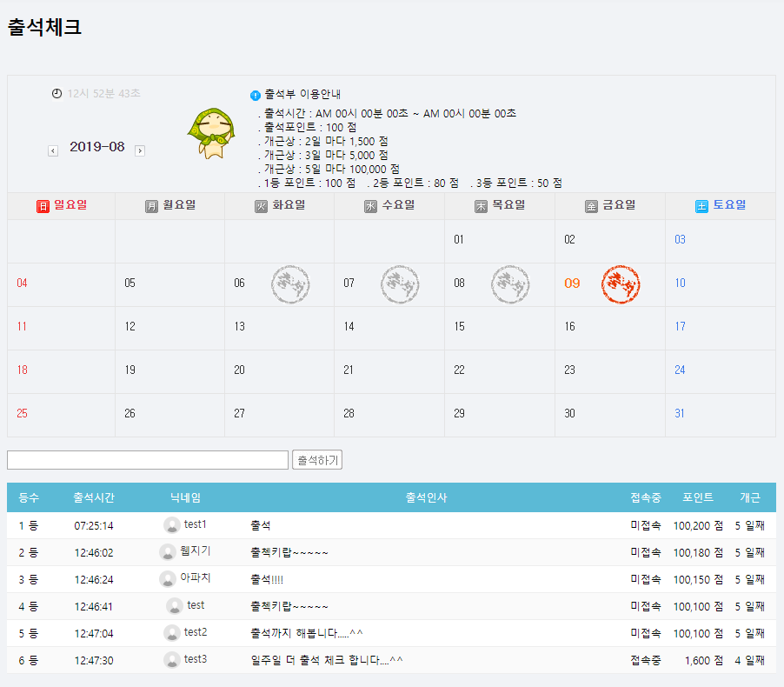Open test3 nickname link
Image resolution: width=784 pixels, height=687 pixels.
196,659
